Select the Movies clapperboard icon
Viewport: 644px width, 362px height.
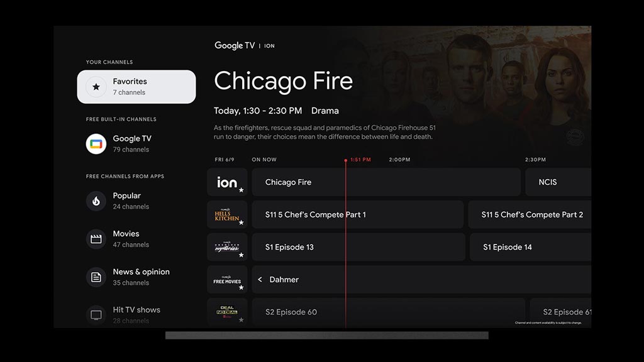tap(96, 239)
